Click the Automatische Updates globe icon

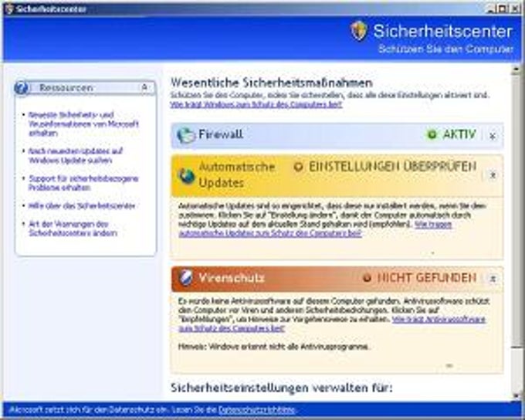[x=187, y=175]
